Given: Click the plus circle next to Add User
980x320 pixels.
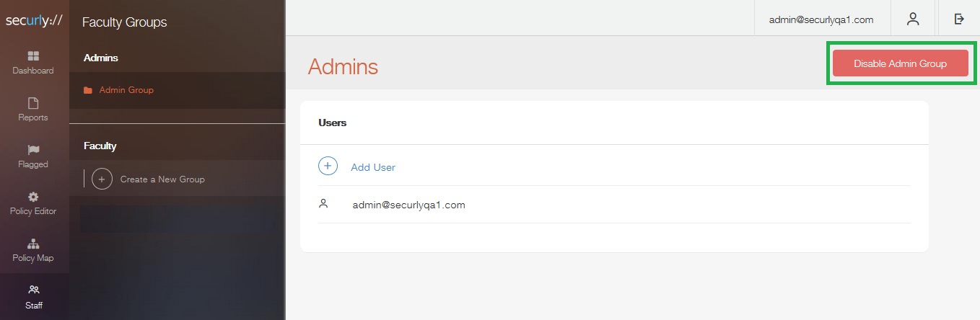Looking at the screenshot, I should point(328,166).
